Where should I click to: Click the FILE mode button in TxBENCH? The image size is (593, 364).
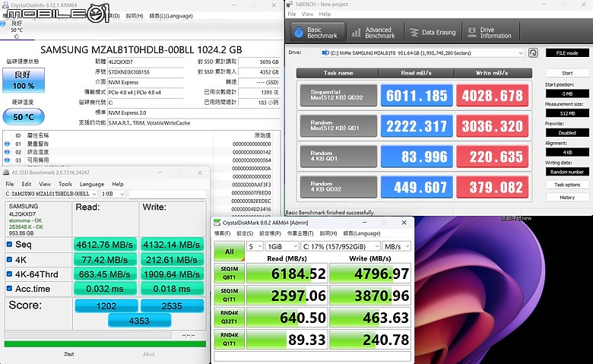pos(567,53)
